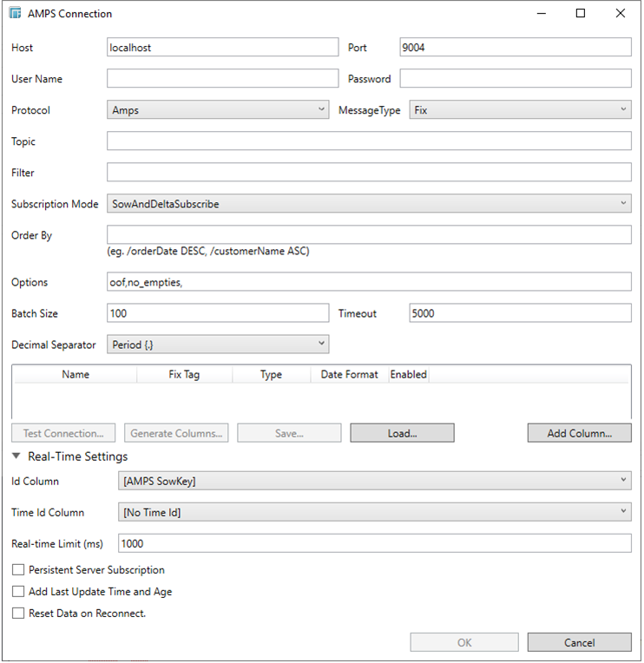Collapse the Real-Time Settings section
Image resolution: width=644 pixels, height=663 pixels.
(16, 456)
